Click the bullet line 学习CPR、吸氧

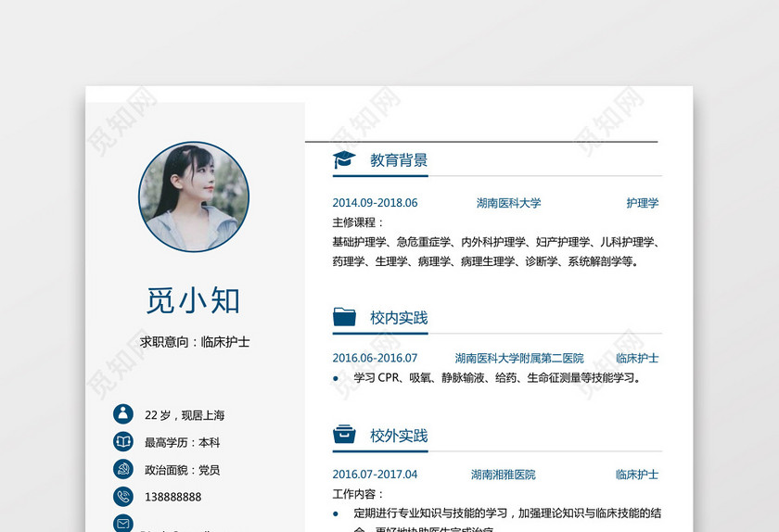coord(497,377)
